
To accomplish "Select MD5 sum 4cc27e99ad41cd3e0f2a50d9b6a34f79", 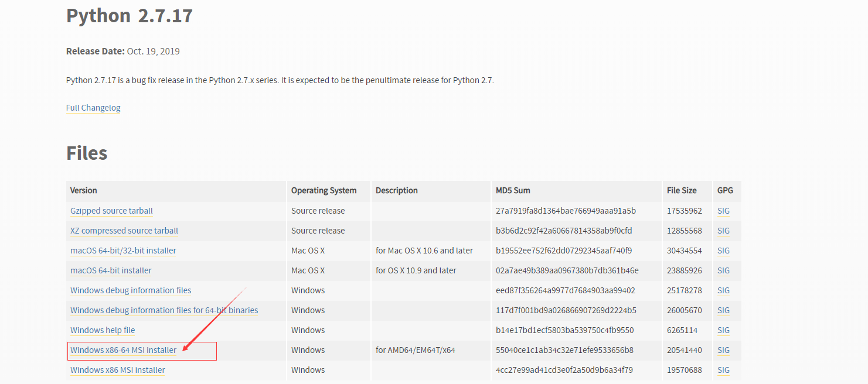I will click(x=564, y=370).
